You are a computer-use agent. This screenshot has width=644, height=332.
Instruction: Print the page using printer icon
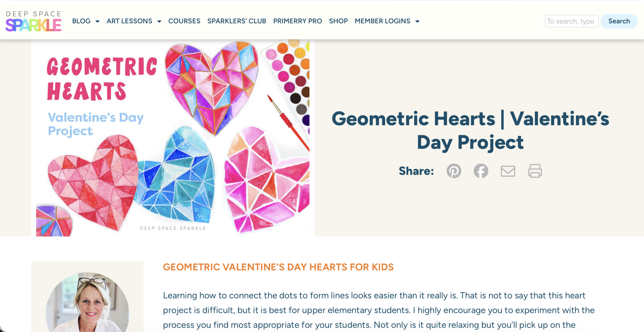535,171
